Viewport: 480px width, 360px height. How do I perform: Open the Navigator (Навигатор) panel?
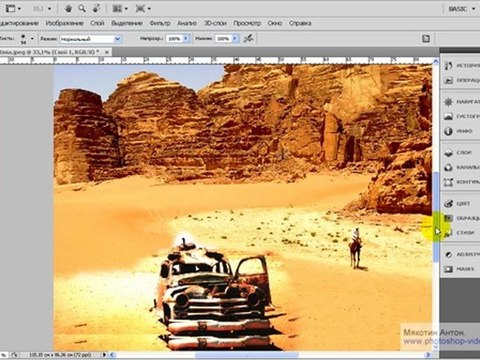pos(462,102)
